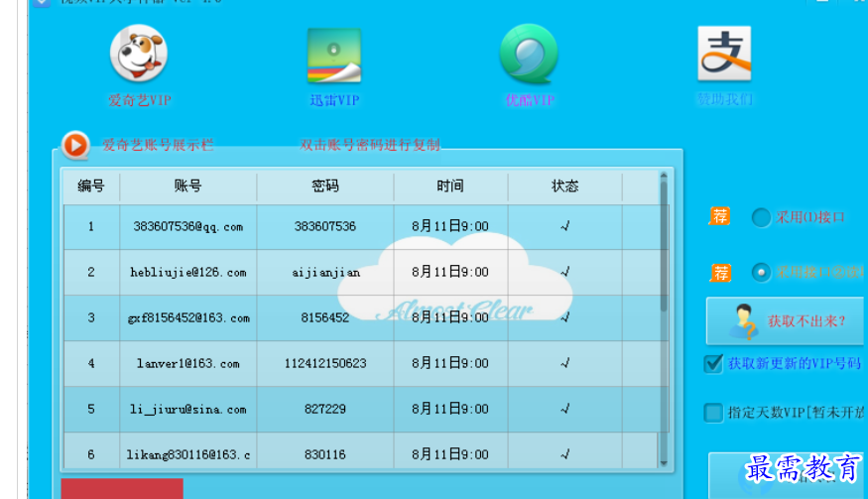The image size is (868, 499).
Task: Toggle the 获取新更新的VIP号码 checkbox
Action: 713,364
